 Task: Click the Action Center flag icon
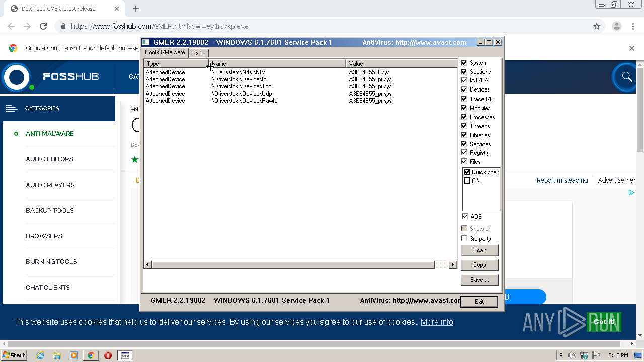(x=596, y=355)
